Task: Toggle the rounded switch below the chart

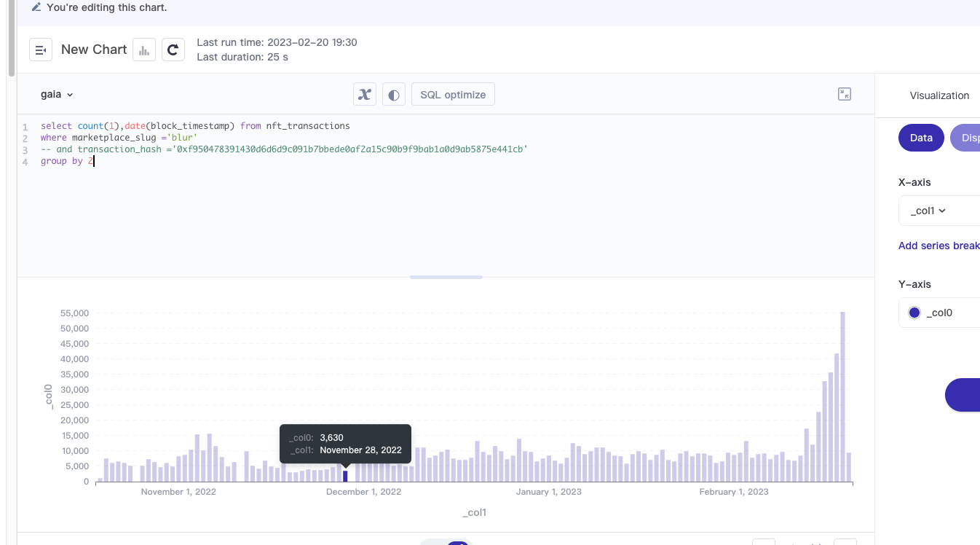Action: point(446,542)
